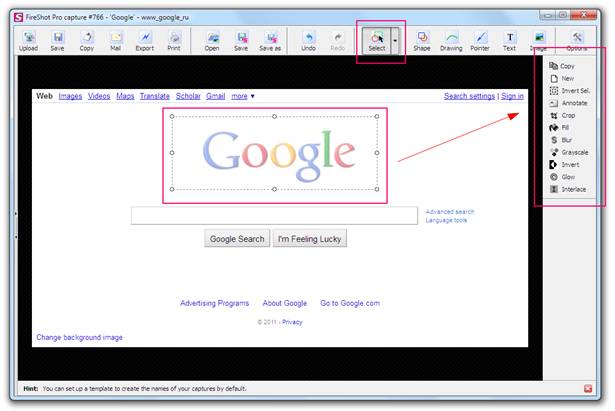The image size is (615, 411).
Task: Open the 'more' dropdown on Google page
Action: [243, 96]
